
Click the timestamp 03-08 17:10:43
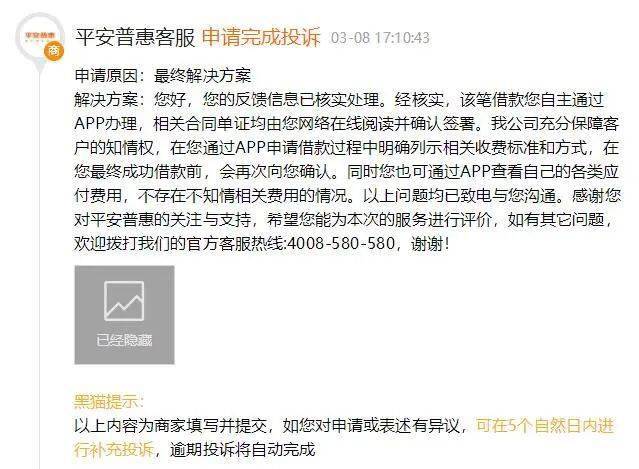tap(380, 38)
